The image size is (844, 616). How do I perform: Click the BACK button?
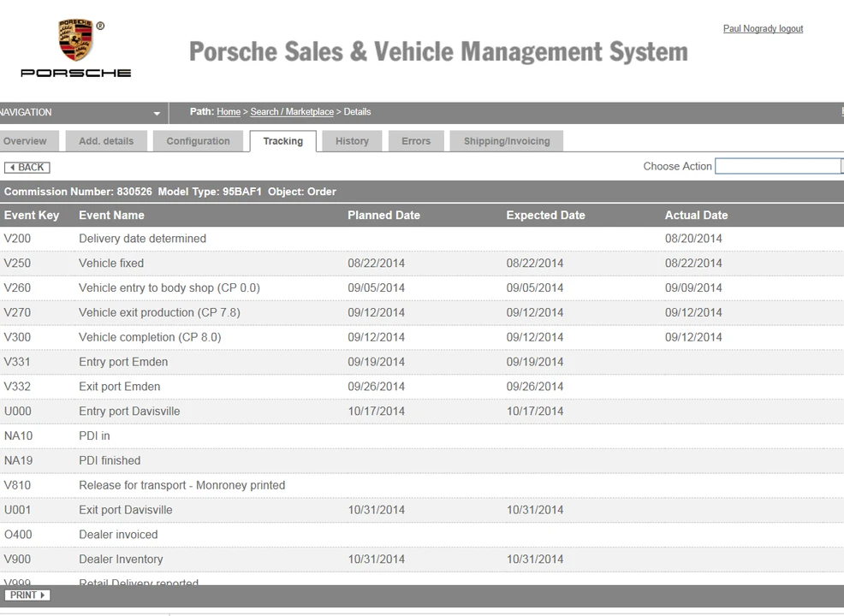pos(27,168)
